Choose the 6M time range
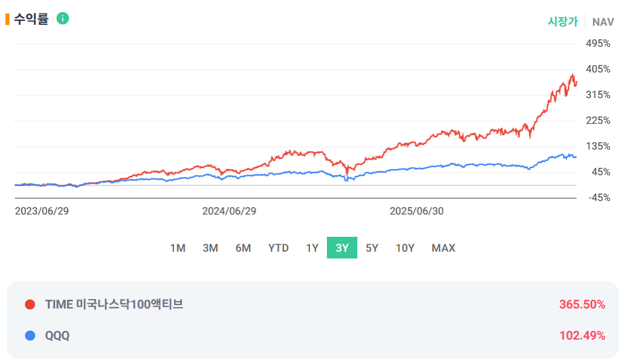Image resolution: width=622 pixels, height=364 pixels. [x=243, y=248]
